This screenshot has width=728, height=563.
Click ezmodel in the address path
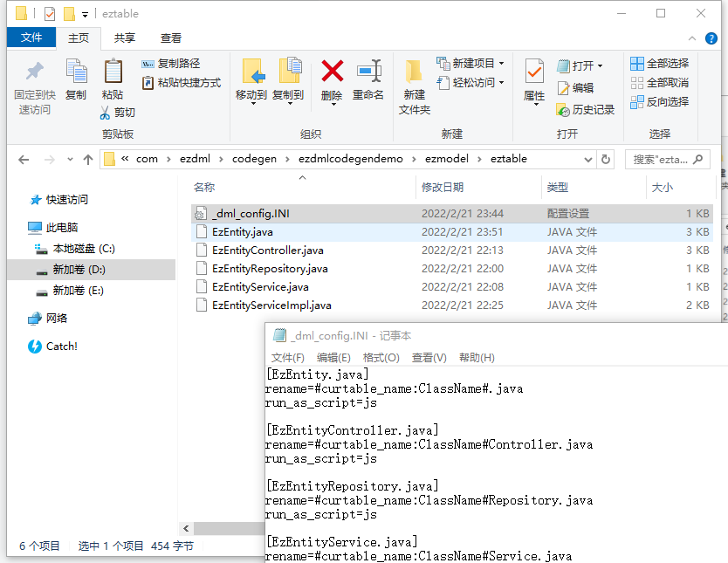coord(447,159)
